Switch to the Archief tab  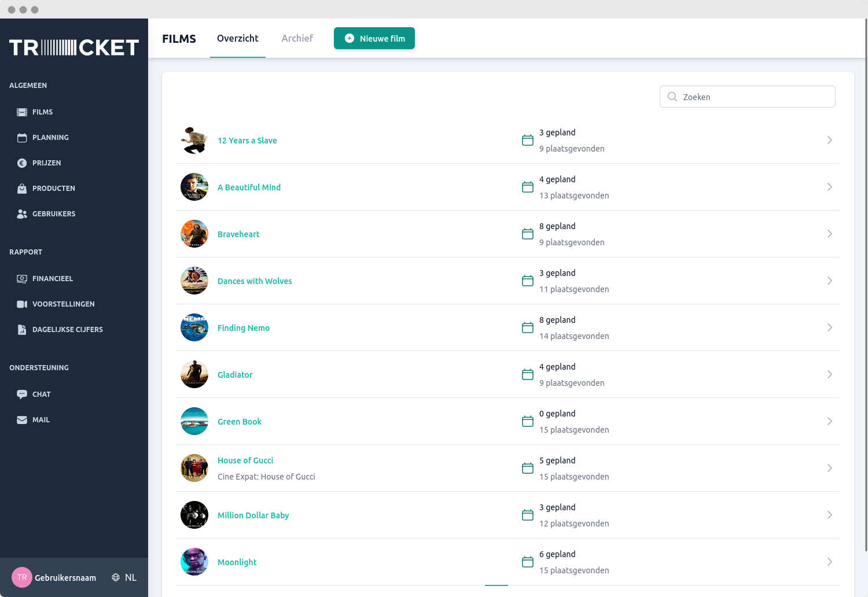[x=297, y=38]
